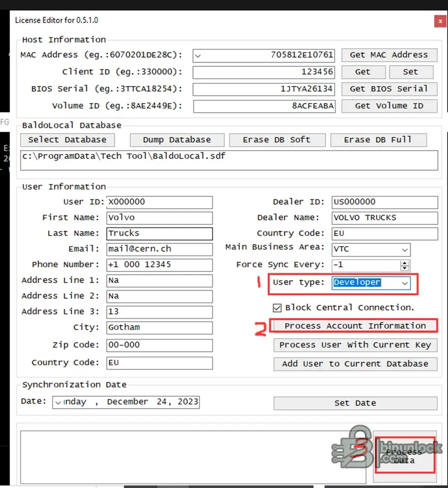Click the Get MAC Address button
This screenshot has height=488, width=448.
pos(389,55)
